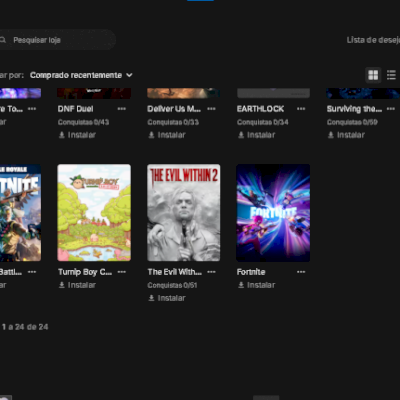This screenshot has height=400, width=400.
Task: Open Lista de desejos link
Action: click(373, 40)
